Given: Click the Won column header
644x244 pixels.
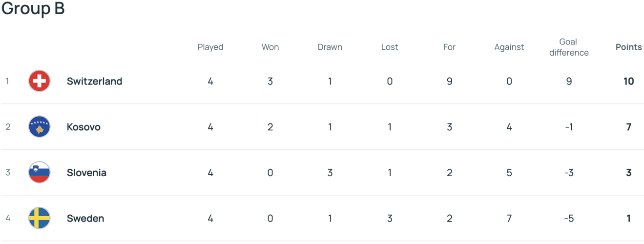Looking at the screenshot, I should pos(270,47).
